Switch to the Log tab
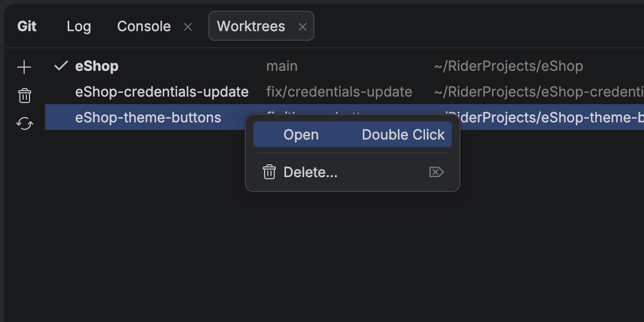 click(x=79, y=26)
